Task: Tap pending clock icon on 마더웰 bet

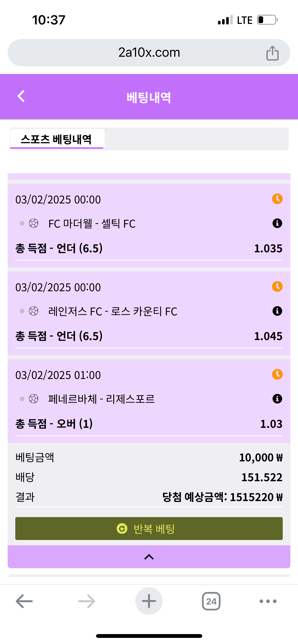Action: click(277, 199)
